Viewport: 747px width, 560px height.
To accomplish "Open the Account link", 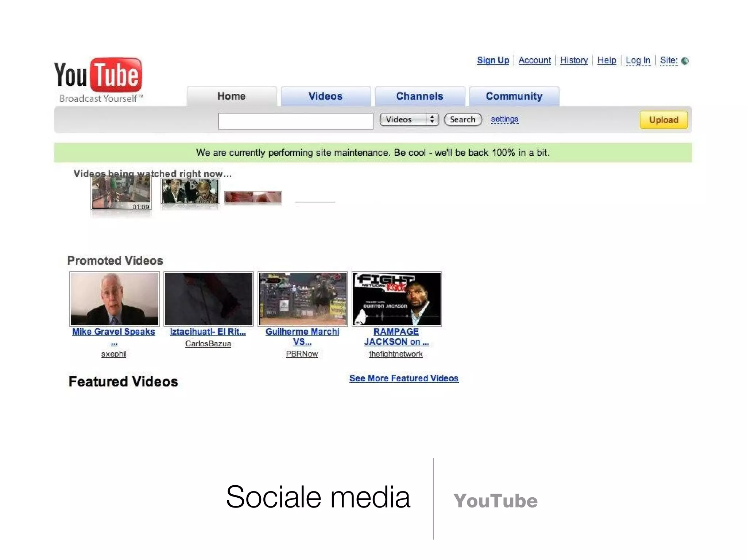I will click(x=535, y=60).
